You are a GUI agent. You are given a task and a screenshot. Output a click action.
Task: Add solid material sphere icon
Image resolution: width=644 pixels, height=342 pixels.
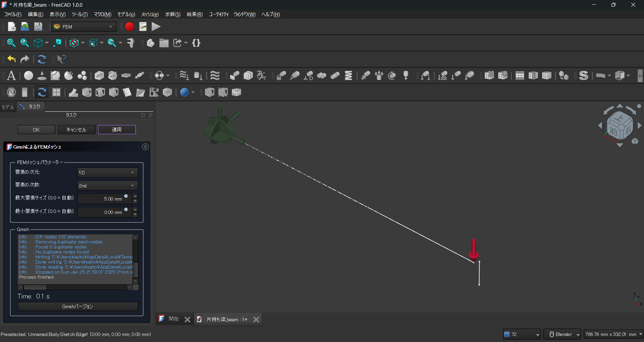point(29,76)
